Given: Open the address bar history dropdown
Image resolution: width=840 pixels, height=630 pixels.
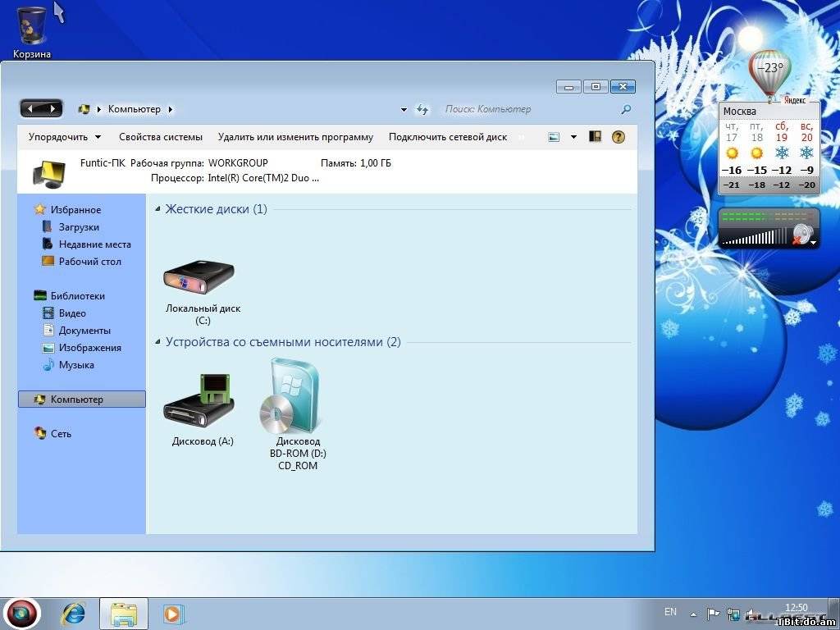Looking at the screenshot, I should point(404,110).
